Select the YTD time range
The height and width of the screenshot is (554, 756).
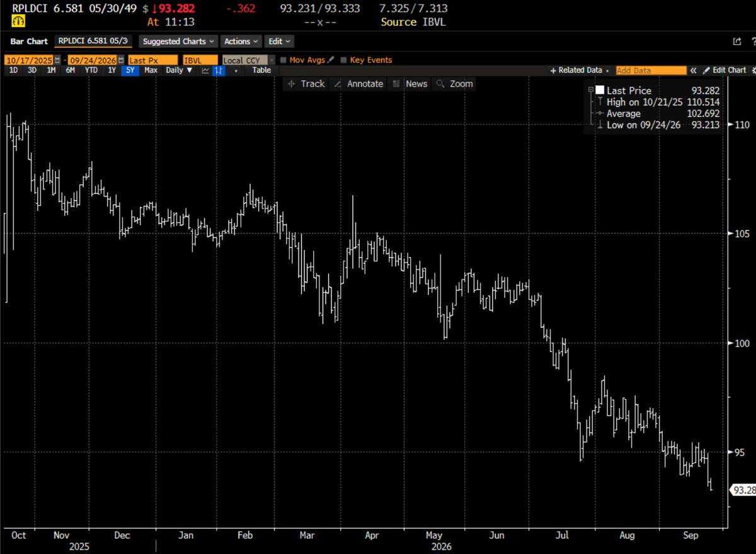click(x=91, y=71)
